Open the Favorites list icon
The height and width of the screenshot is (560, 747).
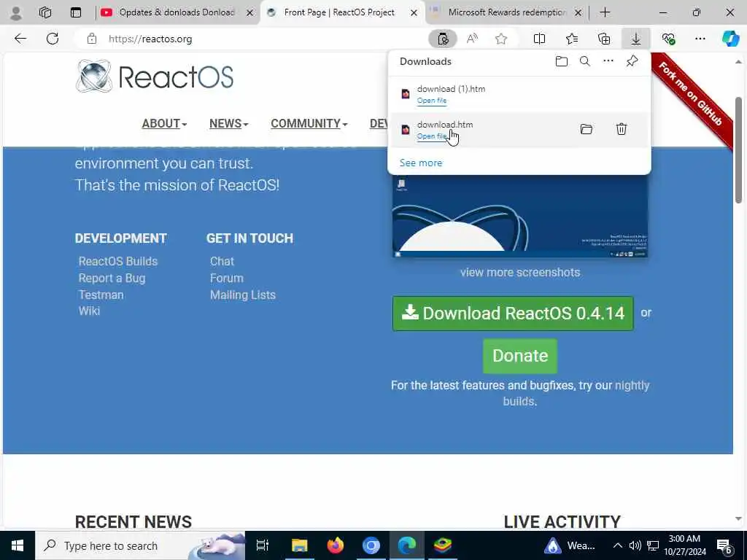[572, 39]
